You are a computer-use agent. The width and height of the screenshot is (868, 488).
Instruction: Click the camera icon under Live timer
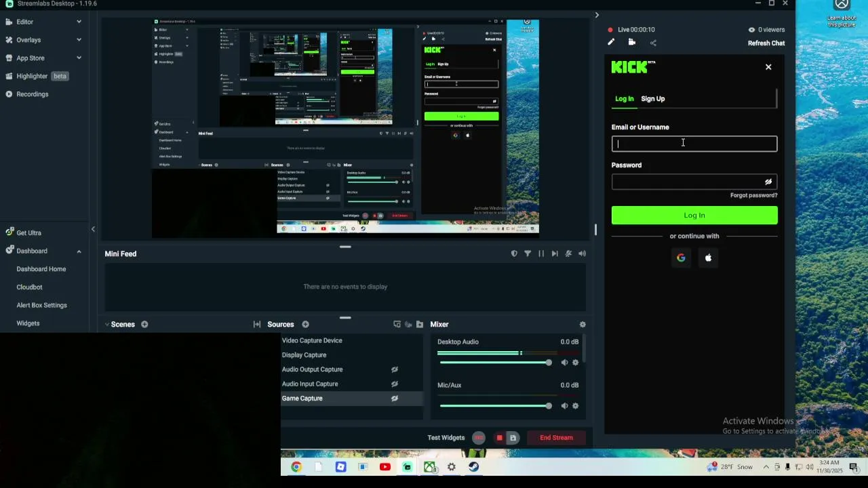[632, 42]
